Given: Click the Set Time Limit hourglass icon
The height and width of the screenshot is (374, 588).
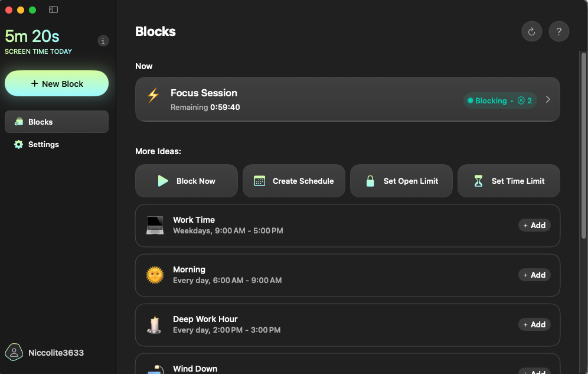Looking at the screenshot, I should click(x=479, y=181).
